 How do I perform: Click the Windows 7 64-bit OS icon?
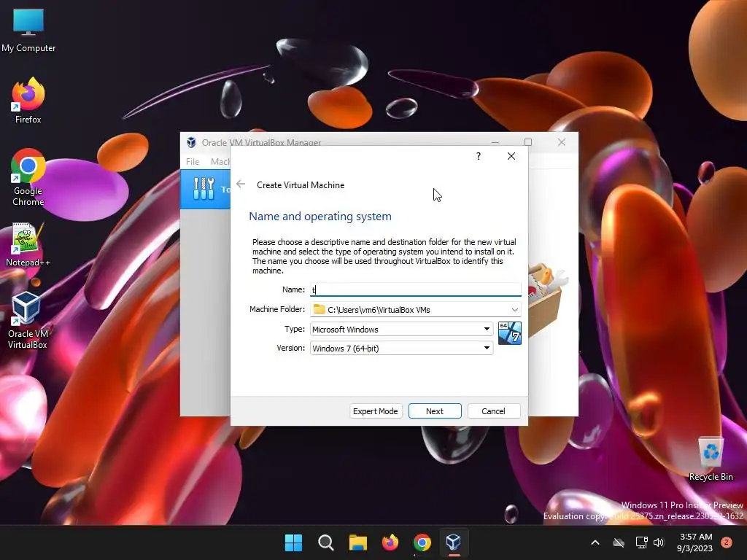pyautogui.click(x=509, y=332)
